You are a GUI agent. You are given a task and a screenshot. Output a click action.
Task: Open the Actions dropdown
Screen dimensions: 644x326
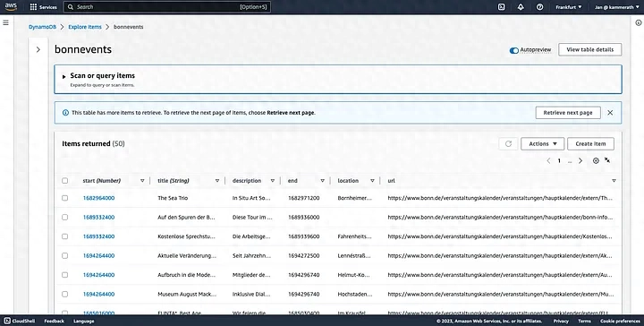point(543,143)
